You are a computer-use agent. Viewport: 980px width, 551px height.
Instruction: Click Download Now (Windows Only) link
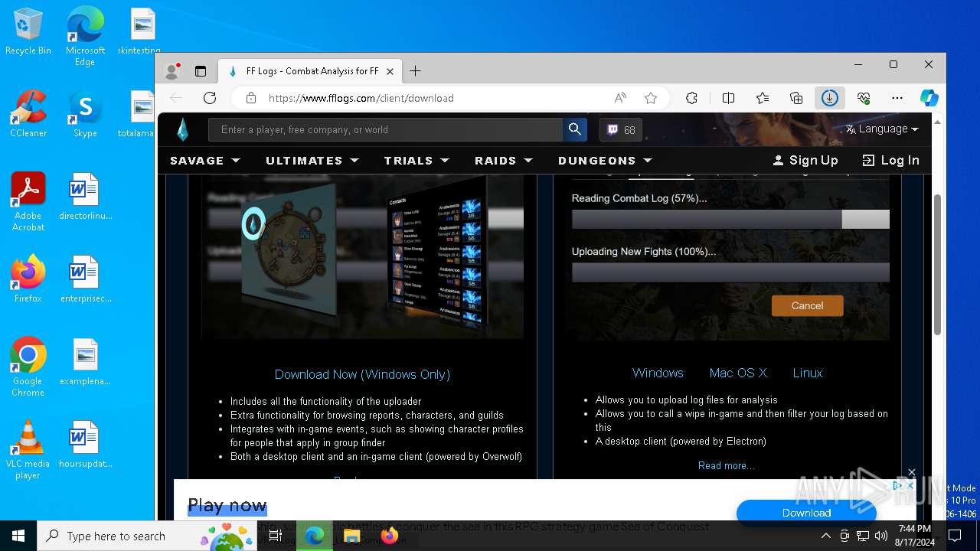point(362,374)
